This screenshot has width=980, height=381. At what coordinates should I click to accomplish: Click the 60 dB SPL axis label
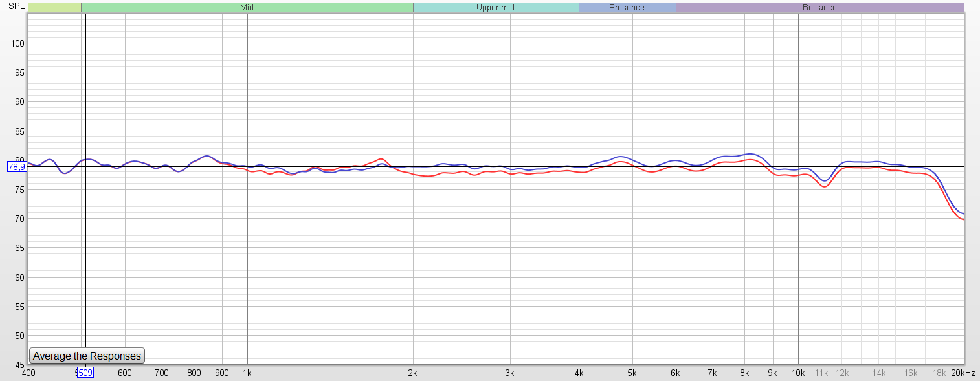click(x=19, y=278)
